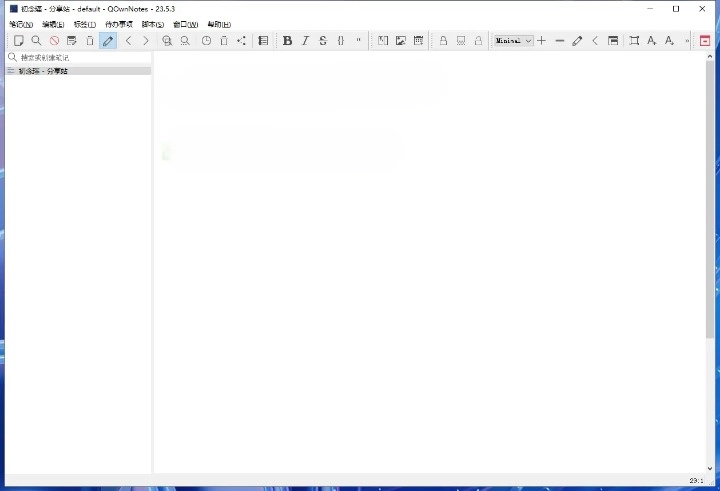Apply italic formatting with the I icon
This screenshot has height=491, width=720.
305,41
